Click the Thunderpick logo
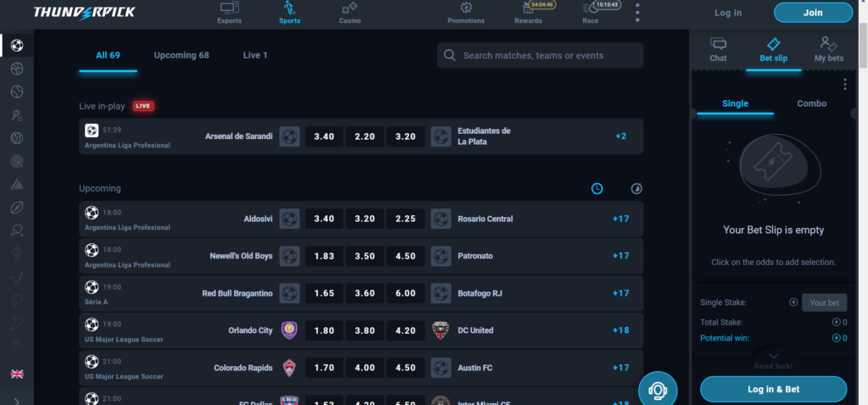The image size is (868, 405). point(84,12)
